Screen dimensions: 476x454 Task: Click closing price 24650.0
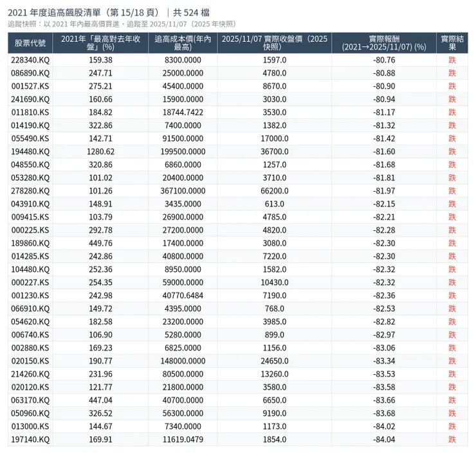[x=275, y=361]
